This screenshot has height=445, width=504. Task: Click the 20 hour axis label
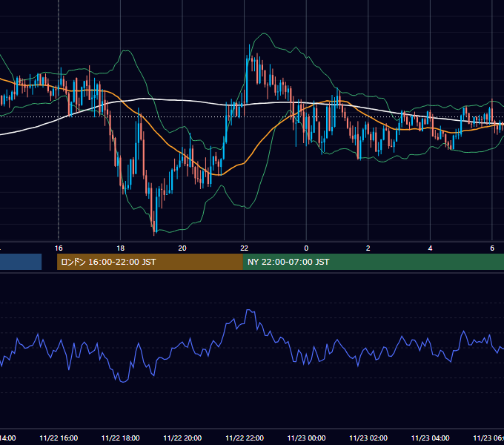(x=182, y=248)
